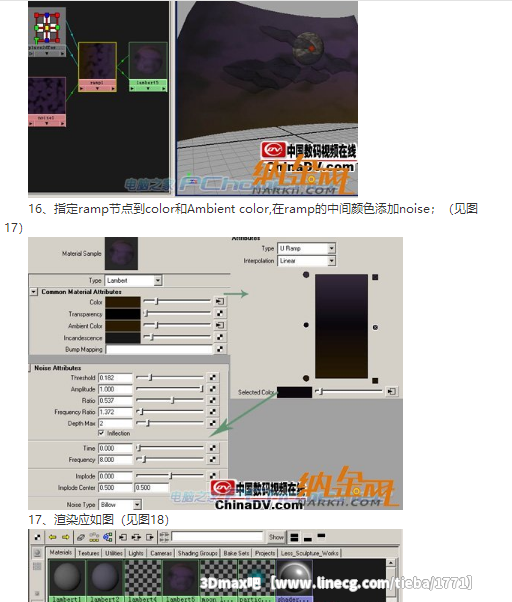Viewport: 512px width, 602px height.
Task: Click the show top and bottom tabs icon
Action: coord(294,537)
